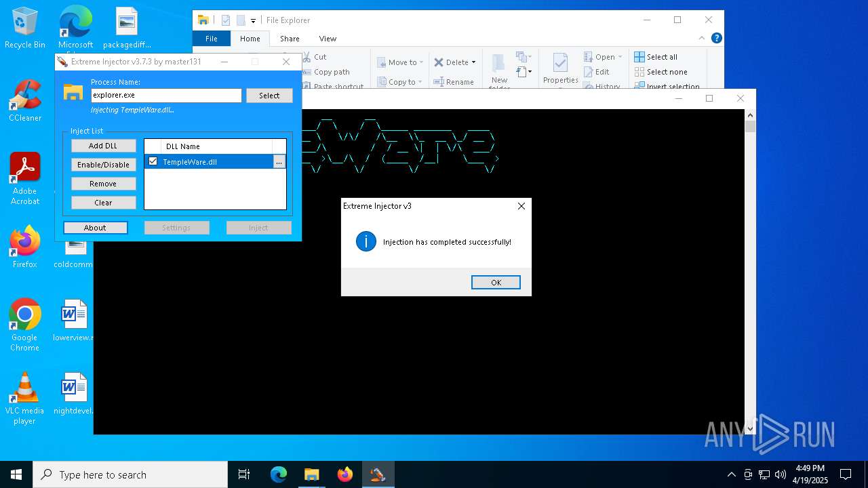The image size is (868, 488).
Task: Open Microsoft Edge from taskbar
Action: (279, 474)
